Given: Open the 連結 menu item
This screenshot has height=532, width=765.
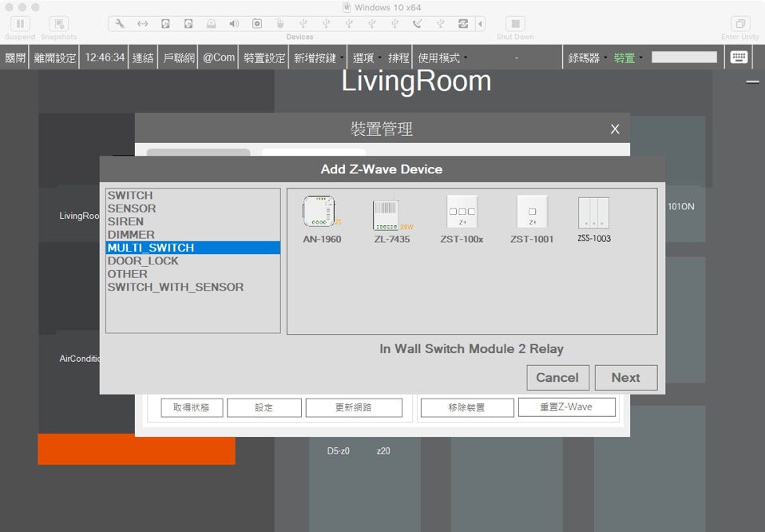Looking at the screenshot, I should [x=142, y=58].
